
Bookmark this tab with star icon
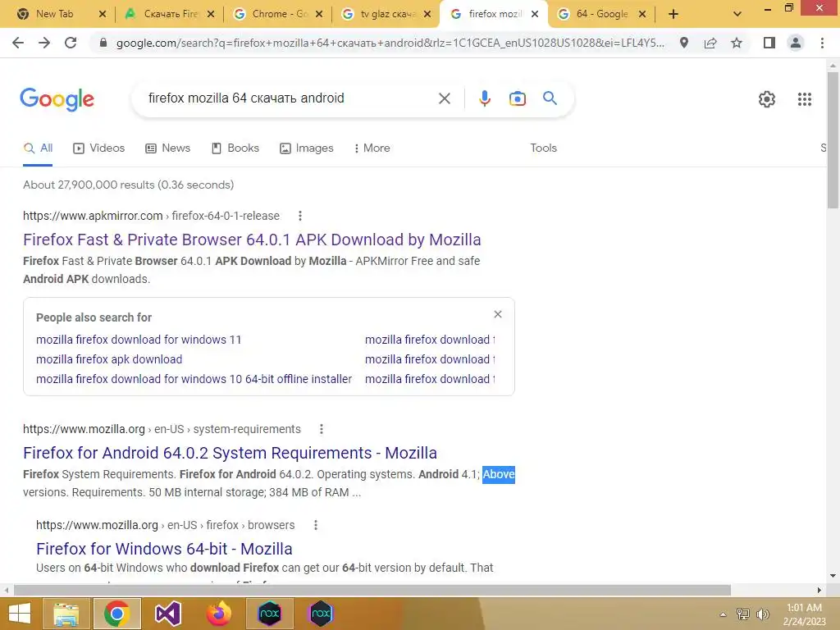point(737,43)
